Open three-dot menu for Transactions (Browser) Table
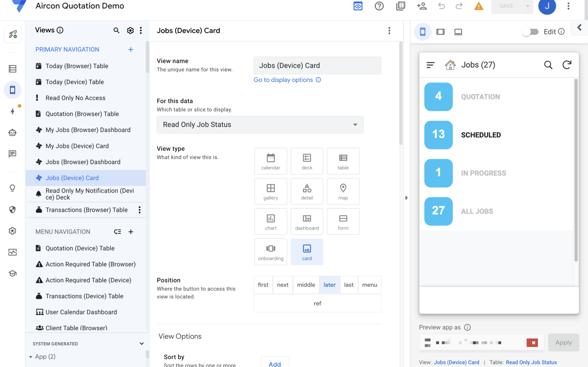Screen dimensions: 588x367 point(139,210)
